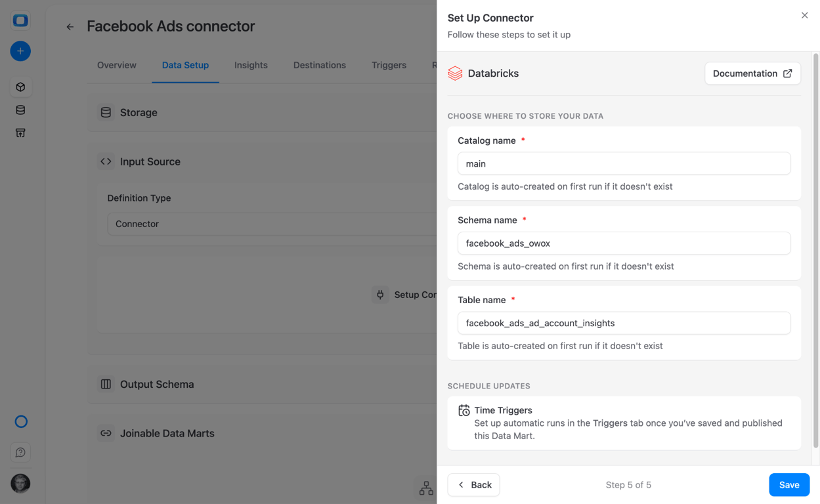Image resolution: width=820 pixels, height=504 pixels.
Task: Click the 'Facebook Ads connector' title
Action: [171, 26]
